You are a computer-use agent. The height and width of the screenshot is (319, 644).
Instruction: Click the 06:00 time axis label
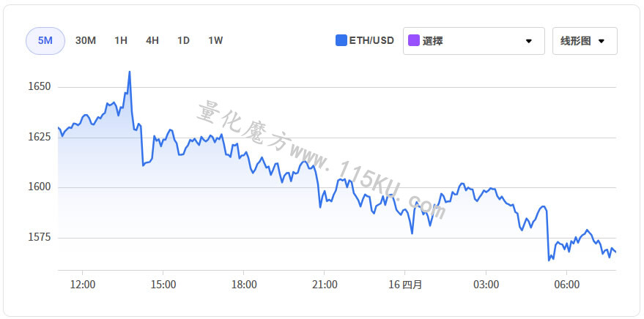tap(567, 285)
